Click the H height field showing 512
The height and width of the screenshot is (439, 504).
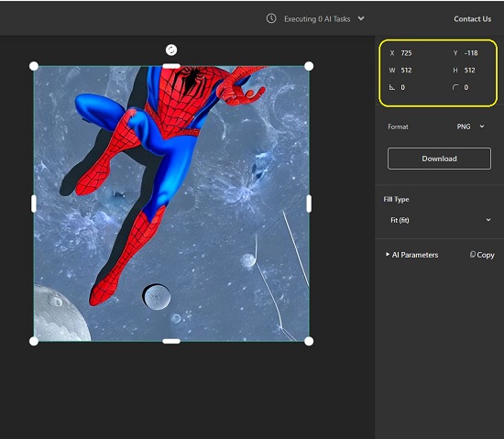469,71
